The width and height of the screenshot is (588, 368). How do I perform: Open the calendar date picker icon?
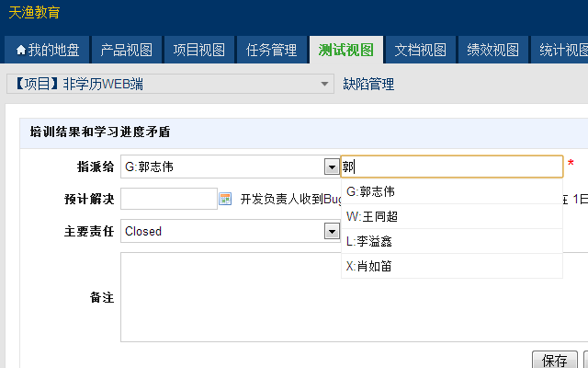tap(225, 199)
